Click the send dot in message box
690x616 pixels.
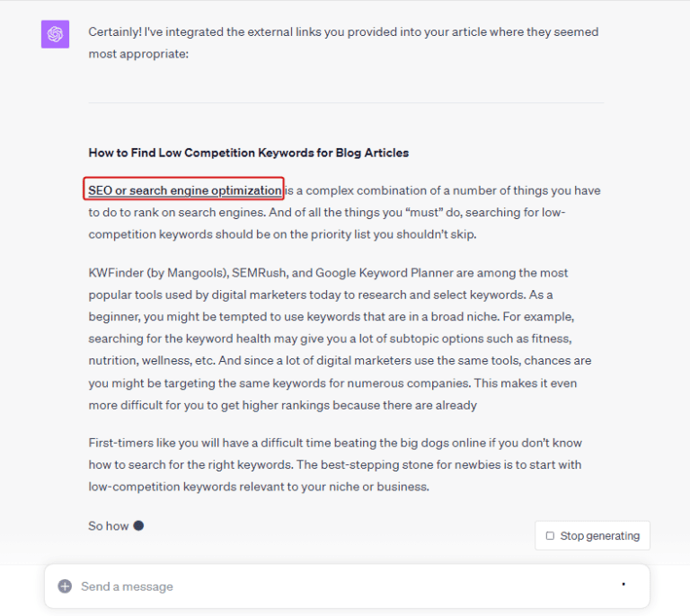click(x=624, y=585)
